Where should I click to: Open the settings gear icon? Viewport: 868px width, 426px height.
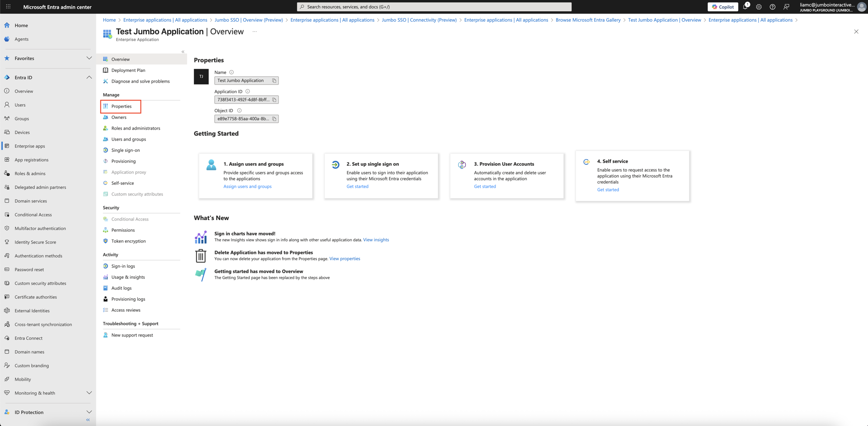point(759,7)
